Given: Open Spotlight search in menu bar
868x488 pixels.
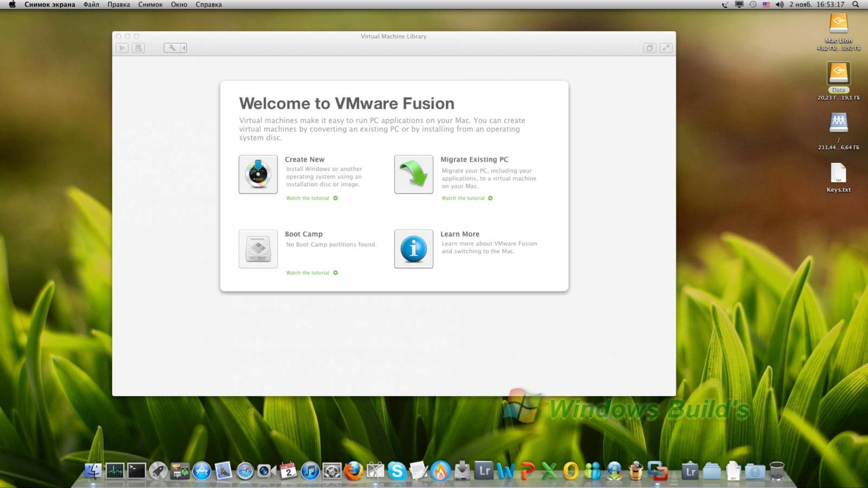Looking at the screenshot, I should tap(856, 4).
